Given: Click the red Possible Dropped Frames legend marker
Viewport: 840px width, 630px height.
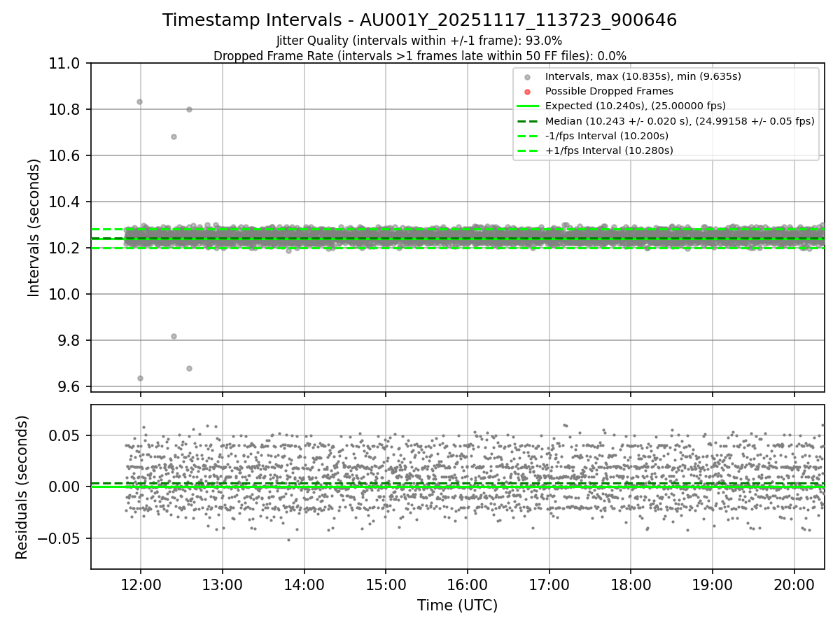Looking at the screenshot, I should point(528,91).
